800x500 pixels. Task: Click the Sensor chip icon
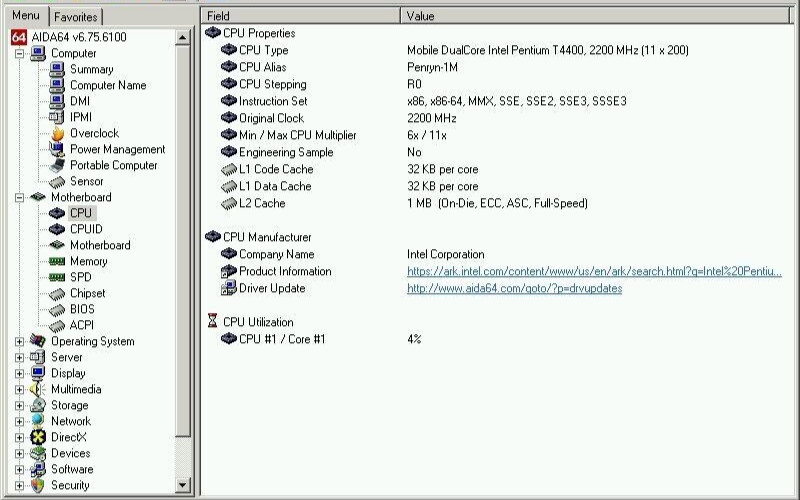[57, 181]
